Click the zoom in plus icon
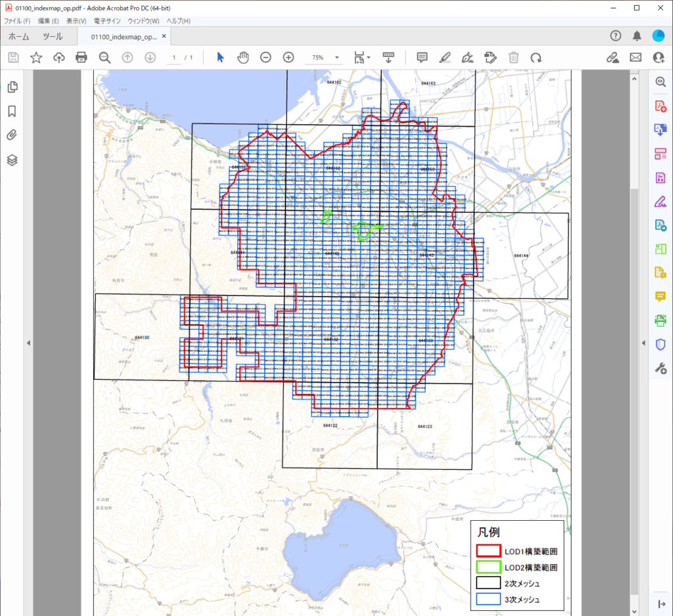The image size is (673, 616). [x=288, y=58]
